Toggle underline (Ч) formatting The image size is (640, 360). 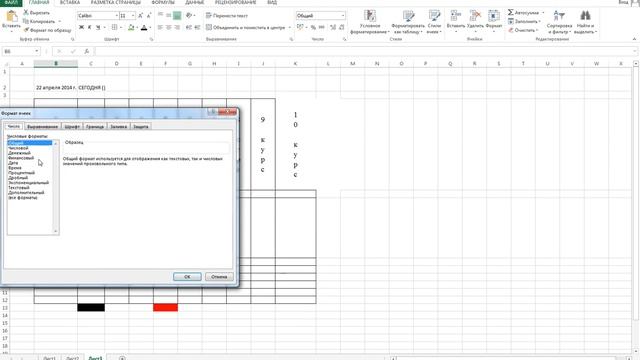coord(98,27)
